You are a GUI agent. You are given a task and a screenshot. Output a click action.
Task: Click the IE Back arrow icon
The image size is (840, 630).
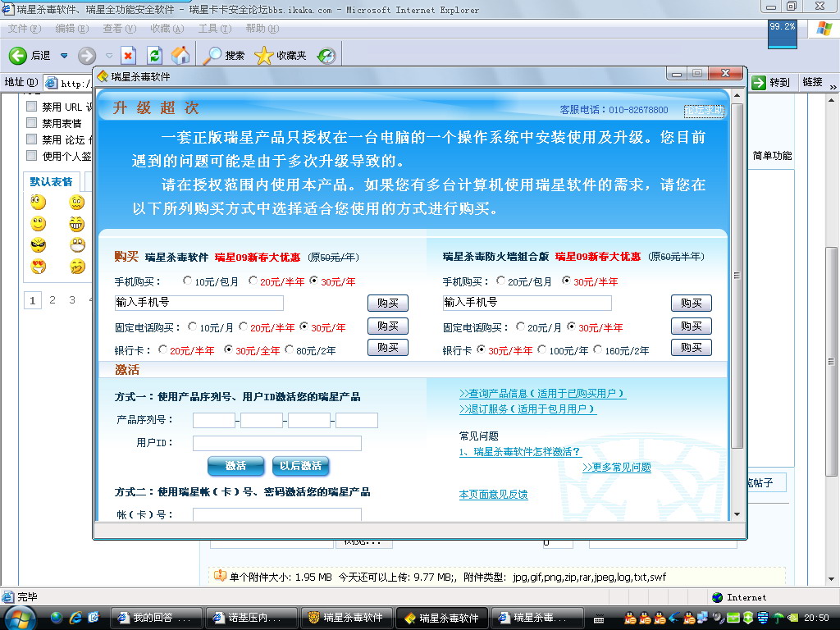pos(18,55)
